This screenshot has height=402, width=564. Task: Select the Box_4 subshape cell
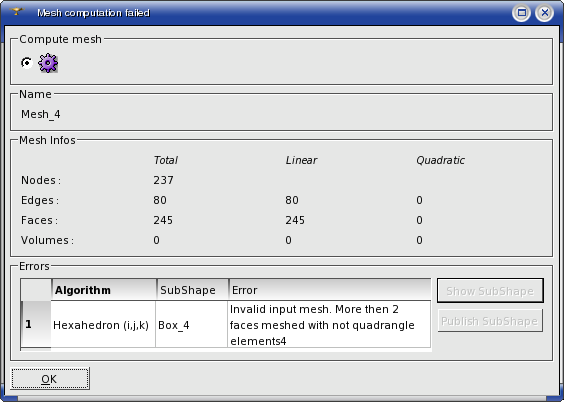pyautogui.click(x=192, y=324)
